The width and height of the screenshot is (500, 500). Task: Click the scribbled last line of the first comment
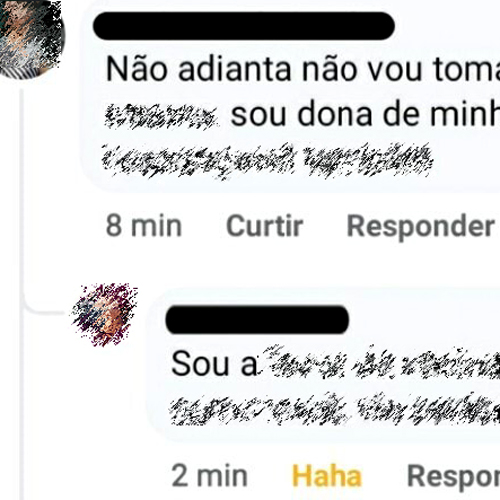pos(268,161)
